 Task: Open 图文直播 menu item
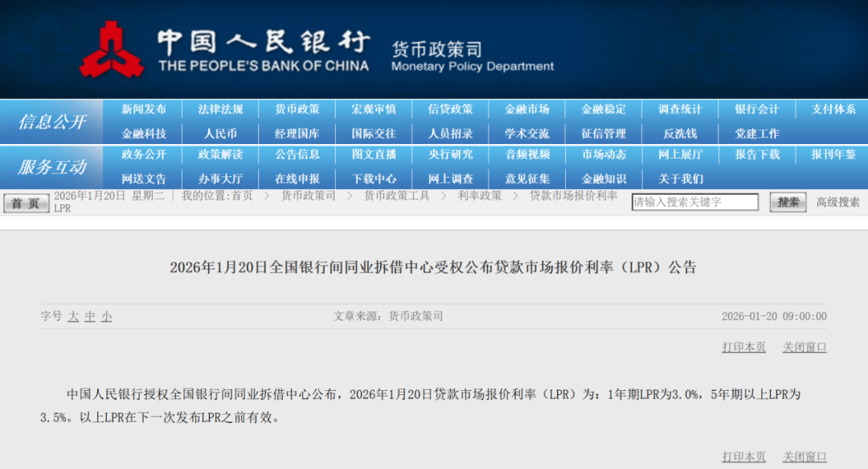[374, 154]
